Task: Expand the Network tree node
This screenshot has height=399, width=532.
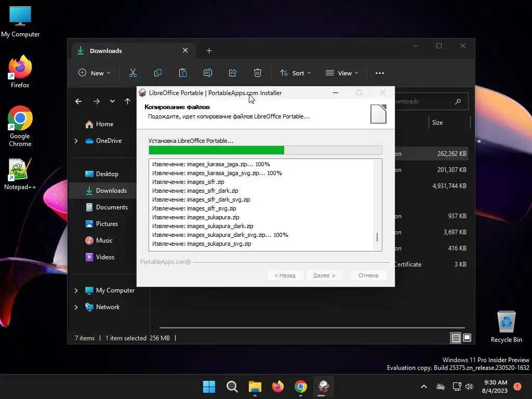Action: click(76, 307)
